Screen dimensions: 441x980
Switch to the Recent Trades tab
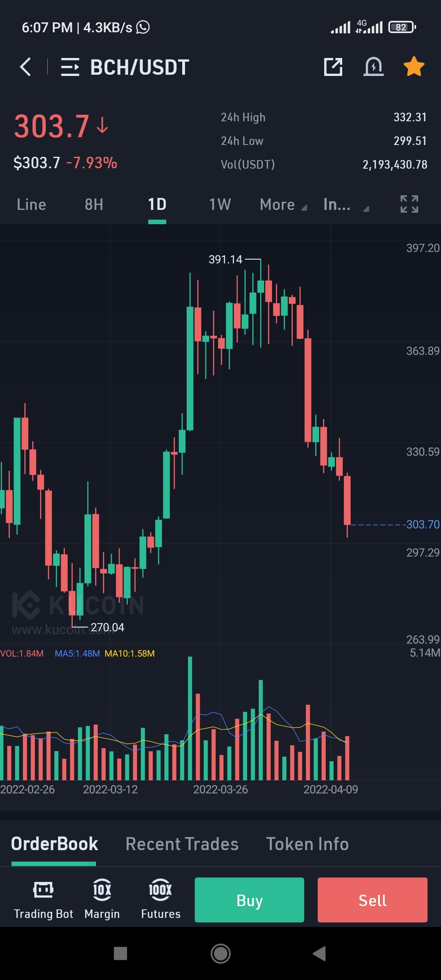(182, 844)
